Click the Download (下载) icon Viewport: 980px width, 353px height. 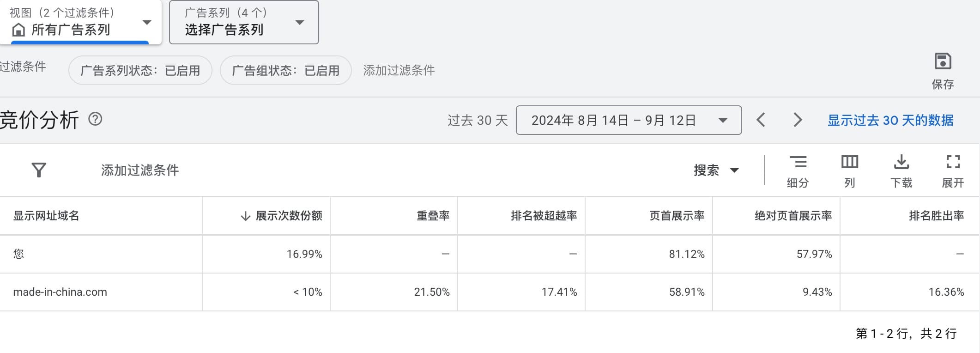pos(901,163)
